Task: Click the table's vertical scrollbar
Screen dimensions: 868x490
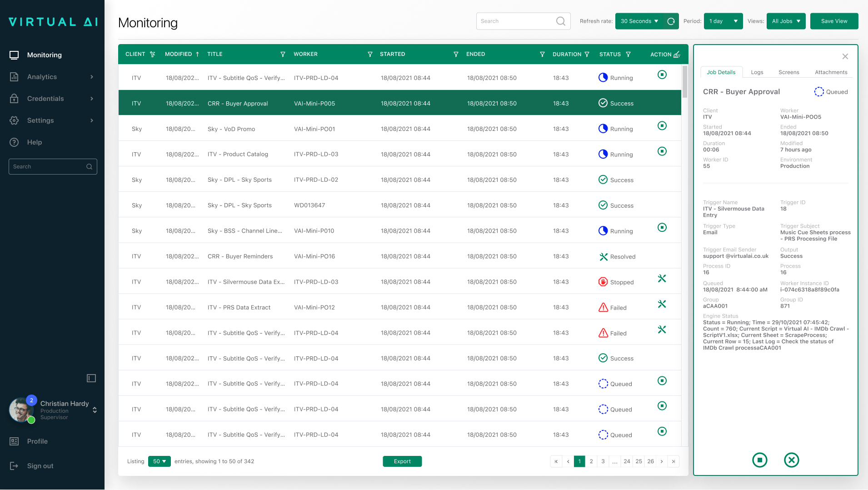Action: (685, 82)
